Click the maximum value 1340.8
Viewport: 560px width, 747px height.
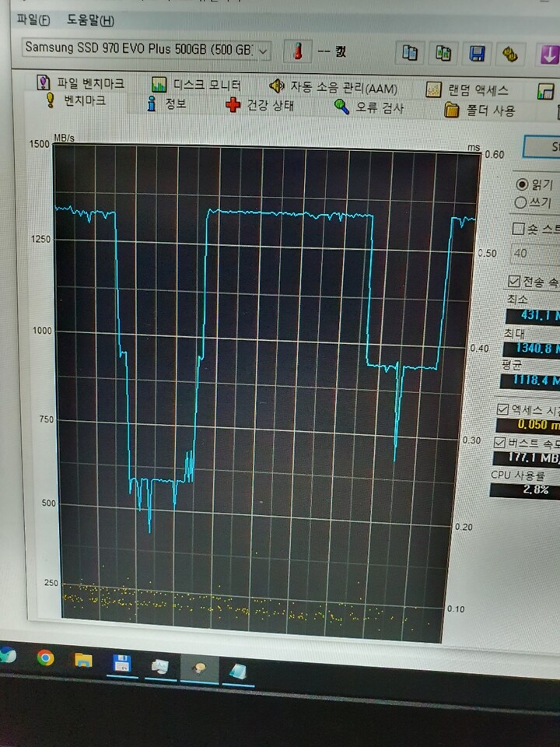pos(531,349)
